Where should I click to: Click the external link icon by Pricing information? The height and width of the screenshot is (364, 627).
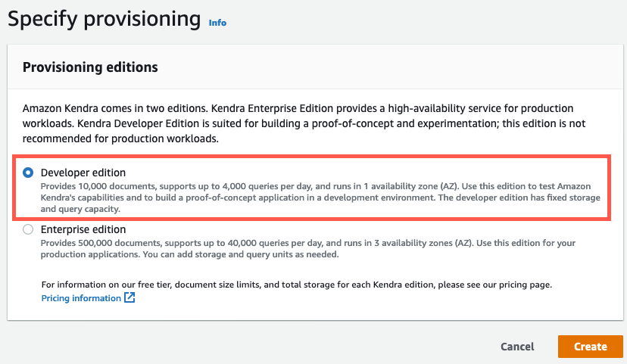pos(129,298)
